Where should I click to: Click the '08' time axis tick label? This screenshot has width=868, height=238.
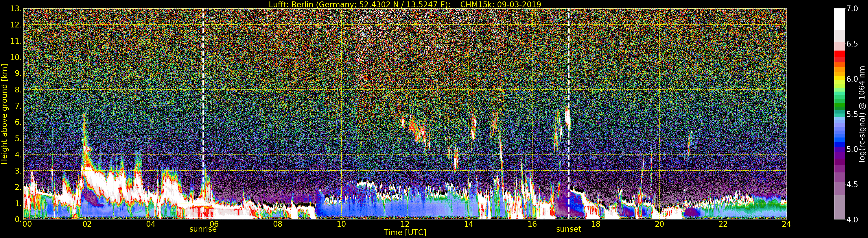click(278, 224)
